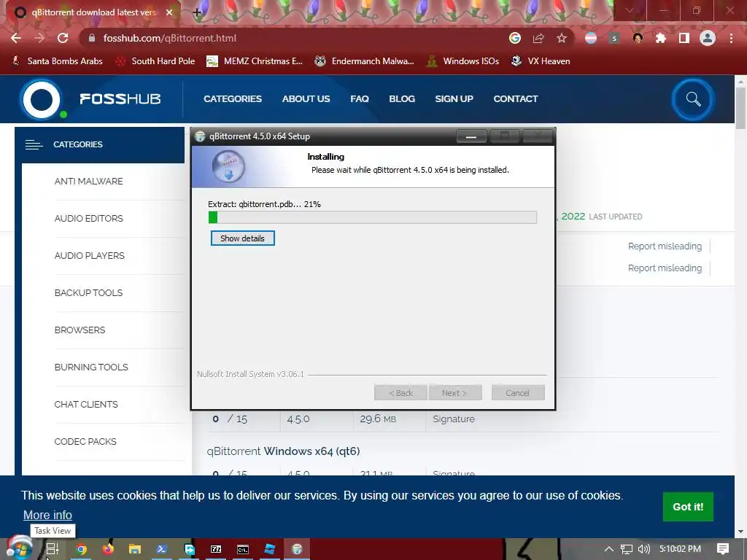Select the CODEC PACKS category
747x560 pixels.
click(85, 441)
